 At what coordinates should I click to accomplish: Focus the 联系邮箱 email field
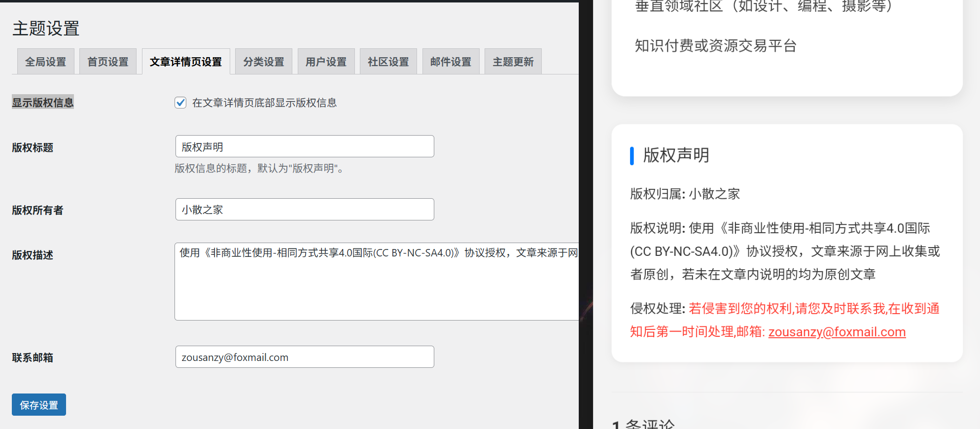[x=304, y=357]
